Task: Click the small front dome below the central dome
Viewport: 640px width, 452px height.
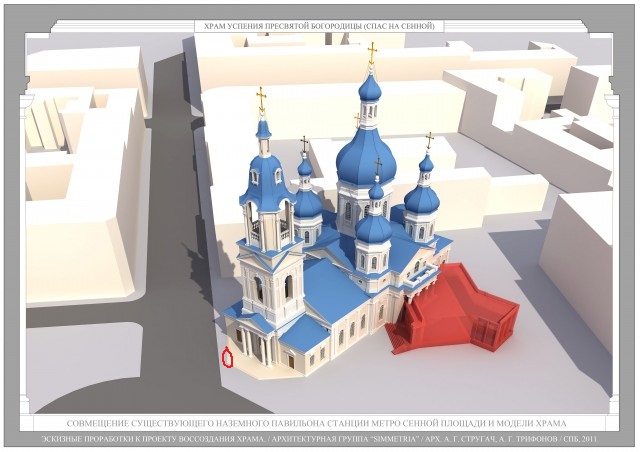Action: coord(374,226)
